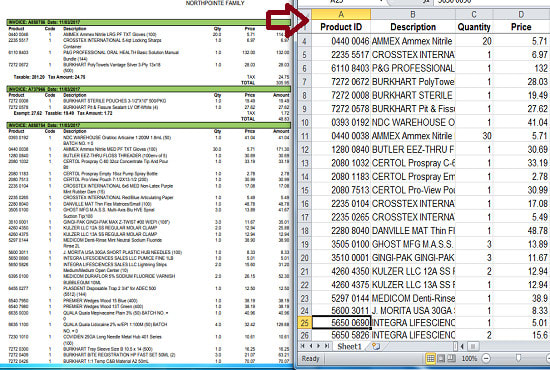Click the Price header cell
This screenshot has width=550, height=370.
pyautogui.click(x=521, y=27)
